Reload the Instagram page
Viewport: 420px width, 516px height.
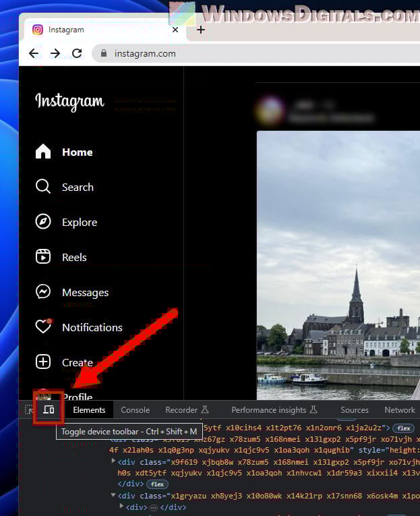tap(77, 53)
